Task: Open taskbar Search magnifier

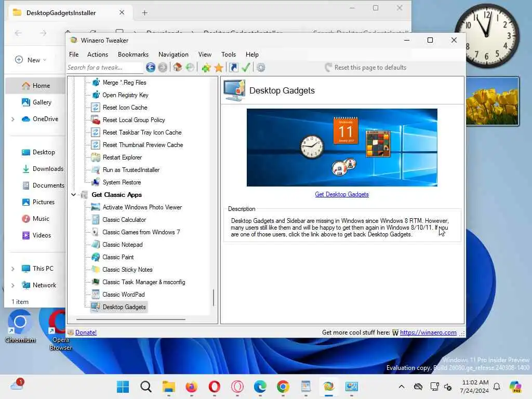Action: 146,387
